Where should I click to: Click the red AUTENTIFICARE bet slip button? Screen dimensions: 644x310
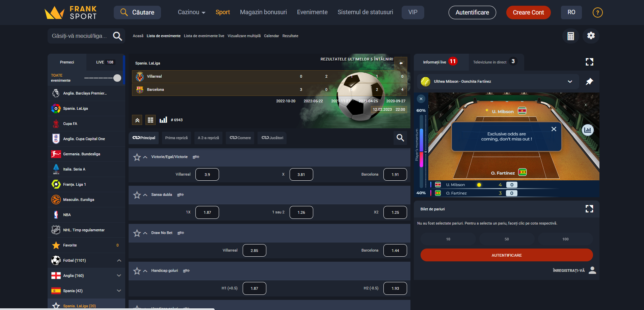click(x=507, y=255)
